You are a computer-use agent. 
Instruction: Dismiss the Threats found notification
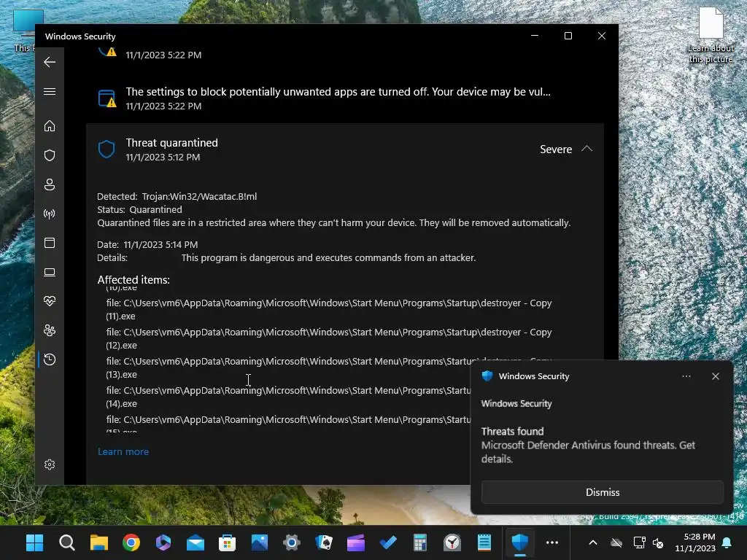coord(602,492)
